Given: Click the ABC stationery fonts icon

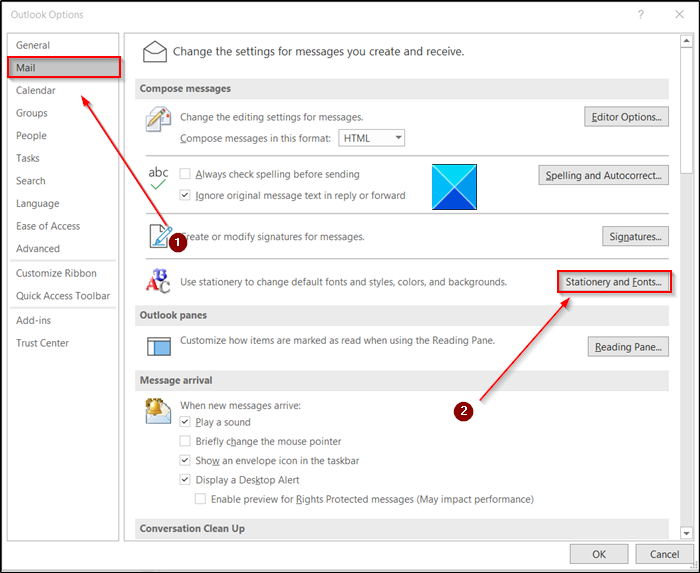Looking at the screenshot, I should pyautogui.click(x=158, y=281).
